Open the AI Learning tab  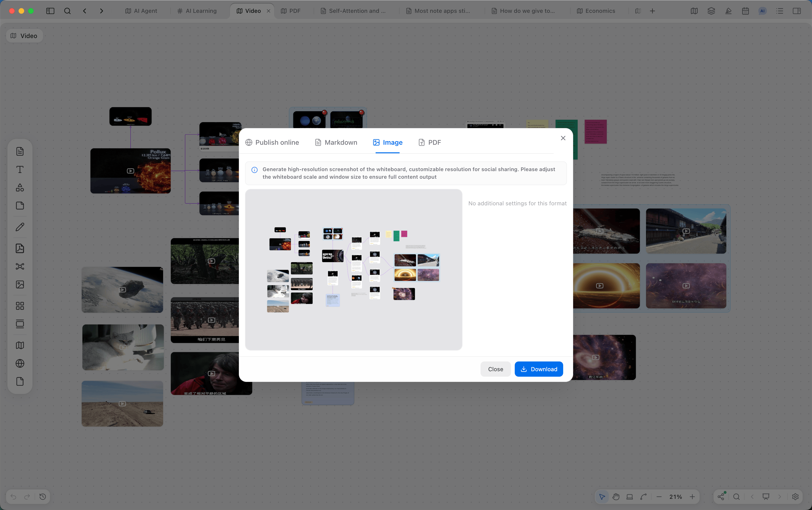[x=197, y=11]
